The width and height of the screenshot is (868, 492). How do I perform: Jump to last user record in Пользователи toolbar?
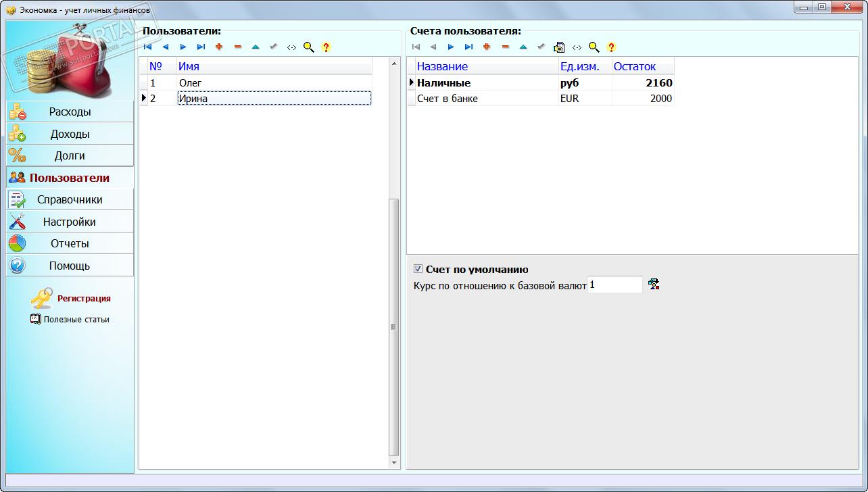coord(201,47)
